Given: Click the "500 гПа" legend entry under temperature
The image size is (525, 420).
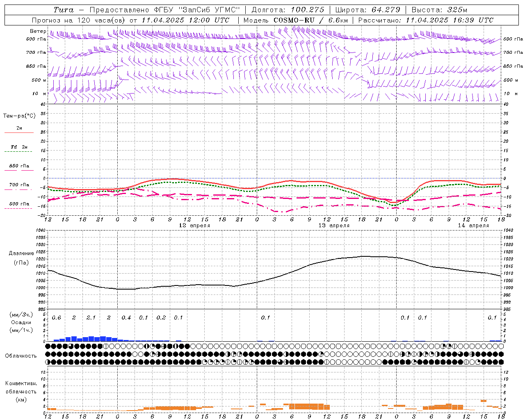Looking at the screenshot, I should (x=19, y=203).
